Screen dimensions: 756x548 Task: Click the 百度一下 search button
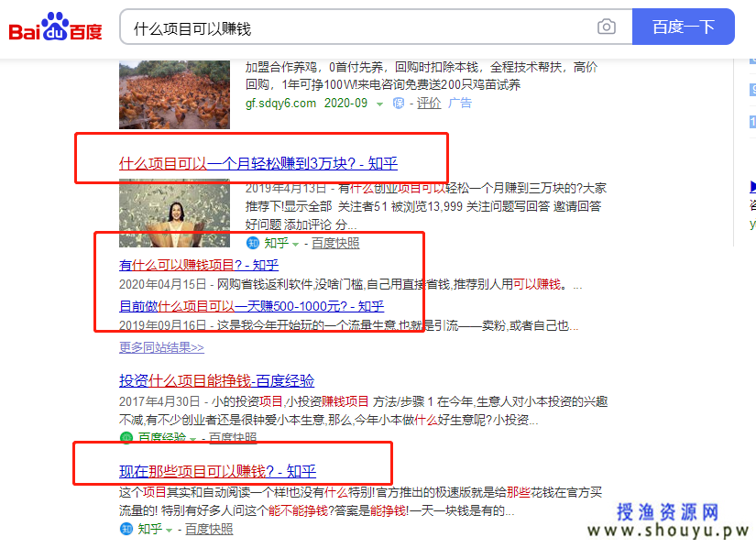(x=684, y=27)
